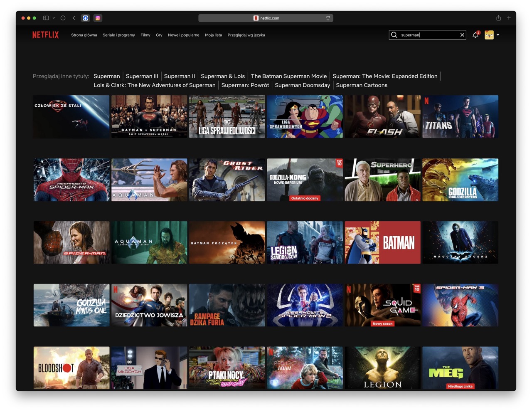This screenshot has width=532, height=412.
Task: Browse Lois & Clark: The New Adventures
Action: [155, 85]
